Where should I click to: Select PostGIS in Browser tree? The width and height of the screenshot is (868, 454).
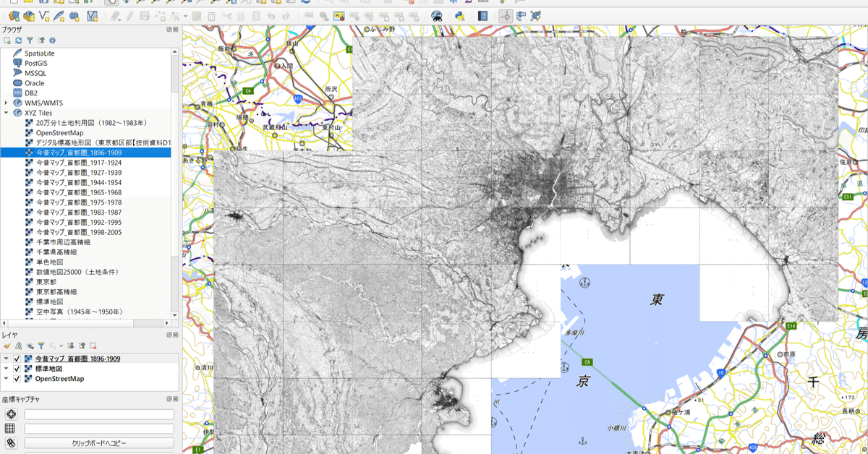point(35,64)
